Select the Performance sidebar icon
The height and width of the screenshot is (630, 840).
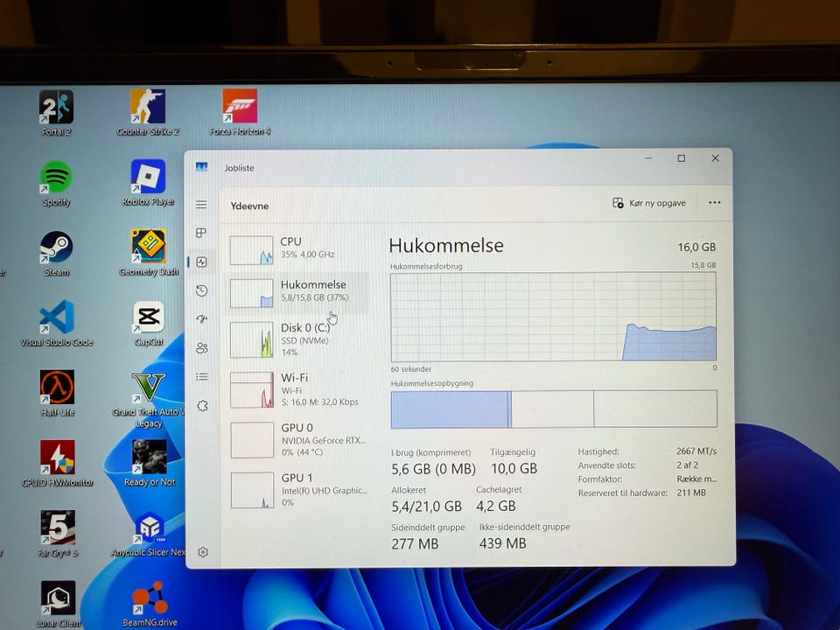201,262
